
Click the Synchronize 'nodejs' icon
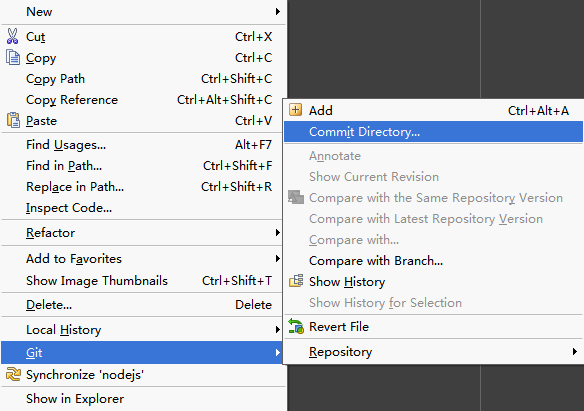13,374
